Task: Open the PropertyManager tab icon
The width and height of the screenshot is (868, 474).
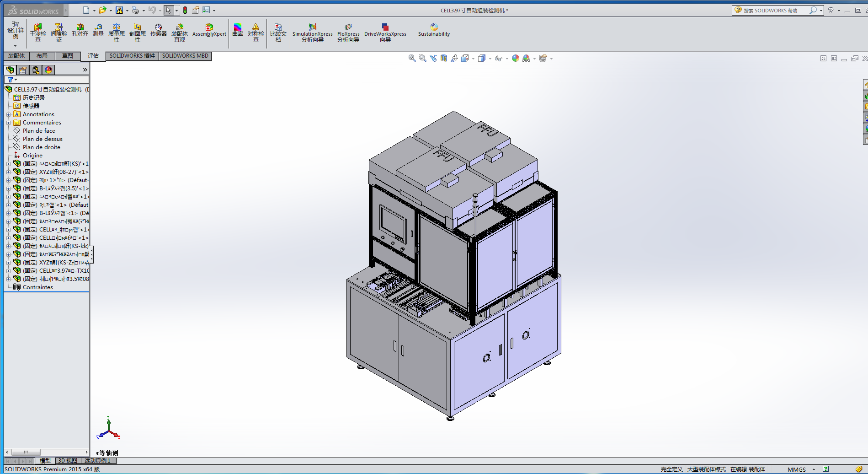Action: click(x=23, y=70)
